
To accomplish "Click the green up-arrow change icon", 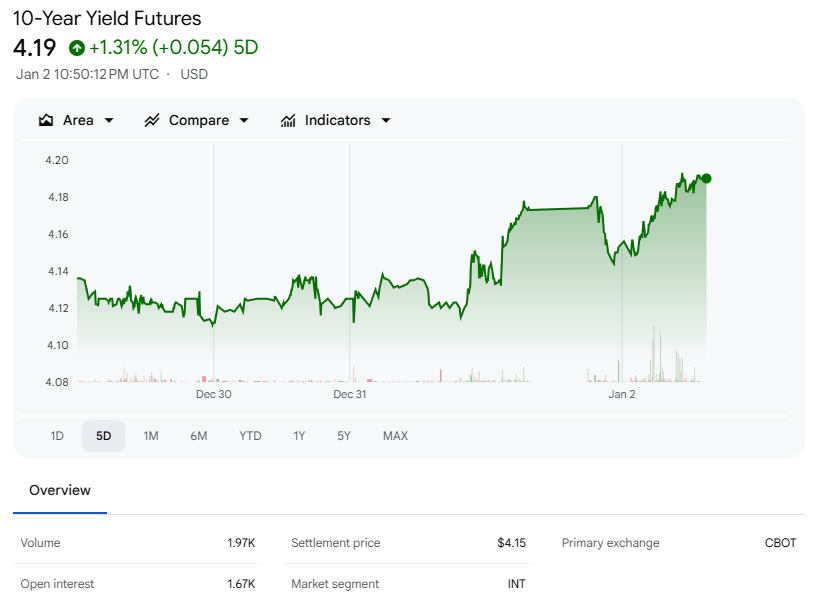I will [77, 47].
